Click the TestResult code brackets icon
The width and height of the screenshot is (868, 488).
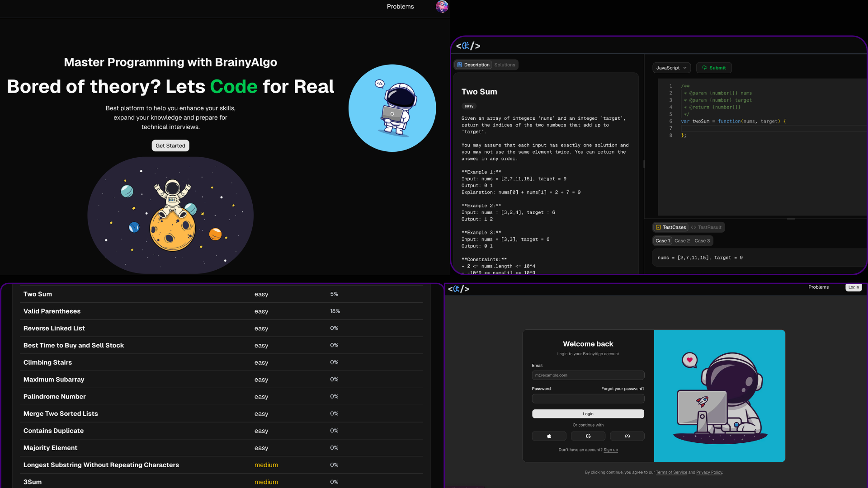tap(693, 227)
